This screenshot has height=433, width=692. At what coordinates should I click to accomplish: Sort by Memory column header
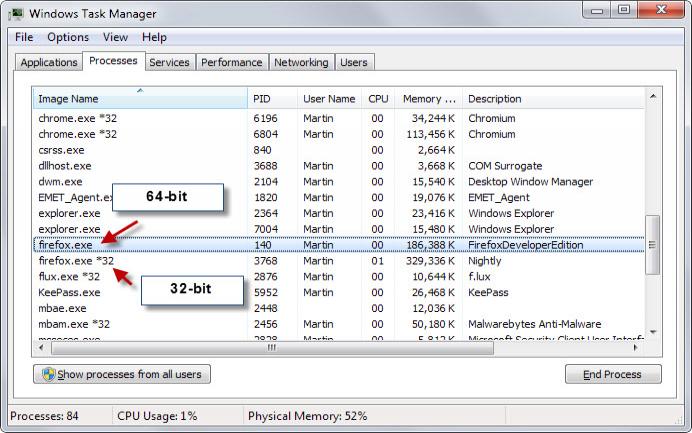pyautogui.click(x=429, y=98)
